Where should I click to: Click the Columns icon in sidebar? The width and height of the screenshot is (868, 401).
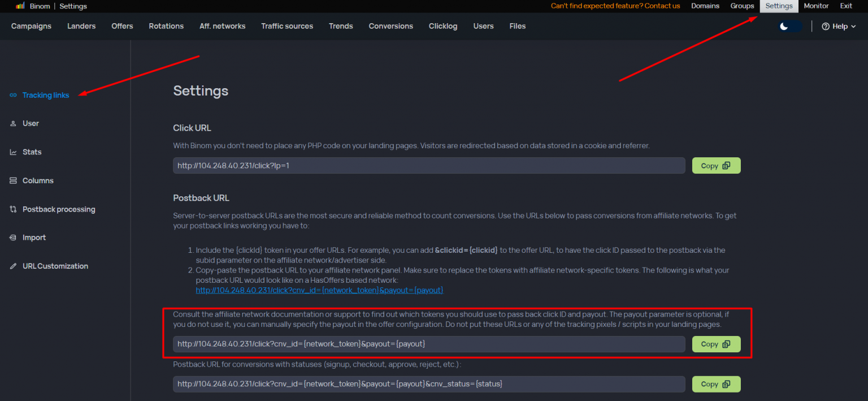tap(13, 181)
